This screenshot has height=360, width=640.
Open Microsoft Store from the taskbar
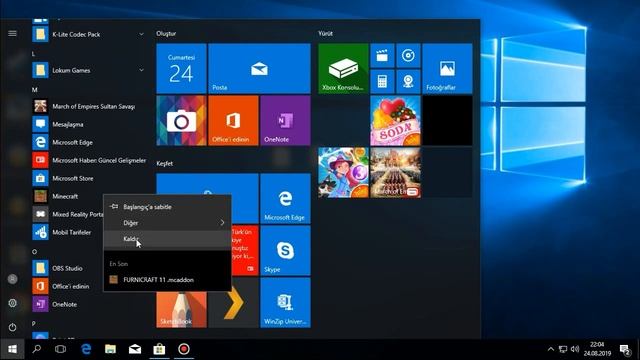(x=159, y=349)
